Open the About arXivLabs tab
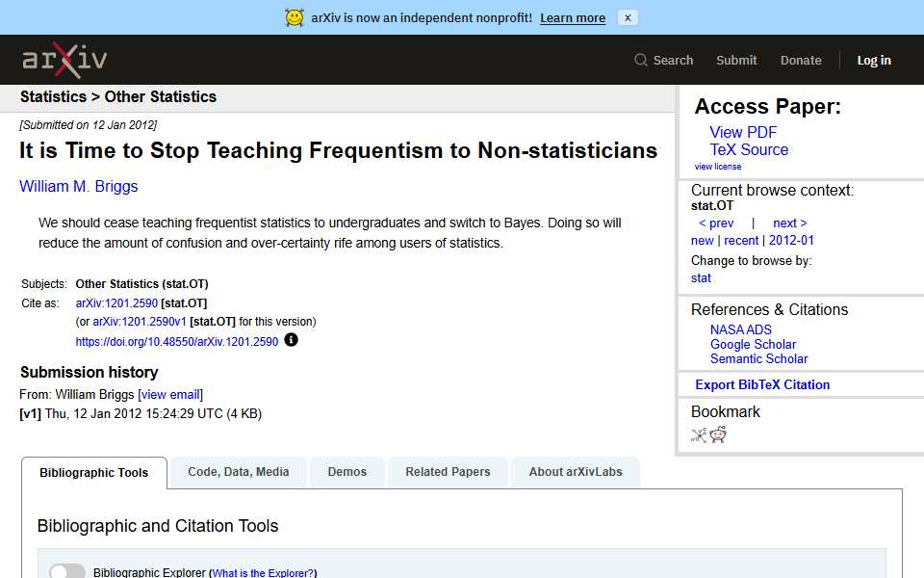924x578 pixels. [x=576, y=472]
